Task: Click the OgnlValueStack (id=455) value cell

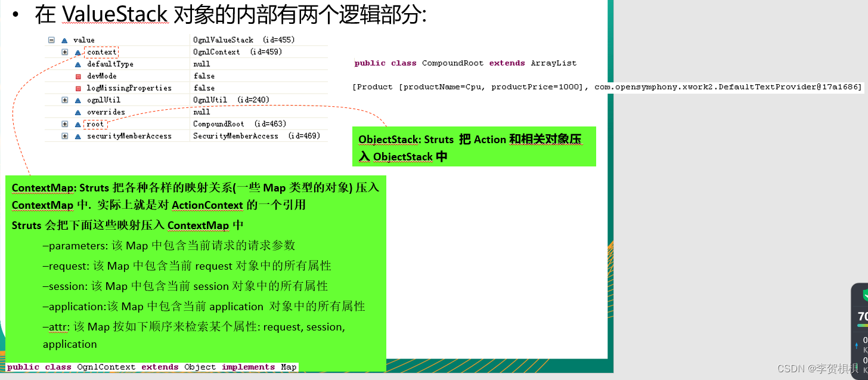Action: [244, 40]
